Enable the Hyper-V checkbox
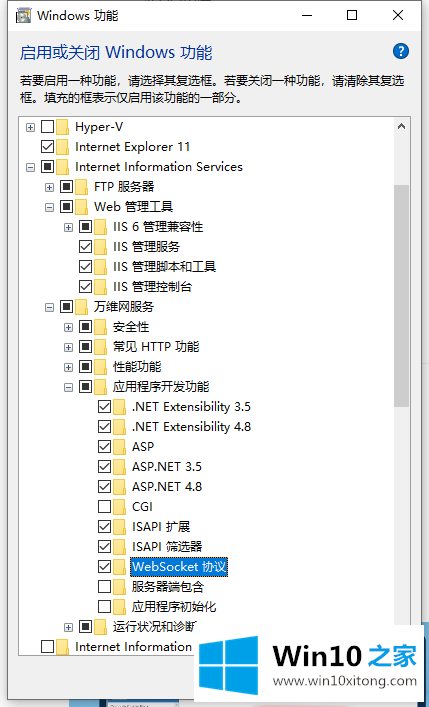Viewport: 429px width, 707px height. [47, 127]
